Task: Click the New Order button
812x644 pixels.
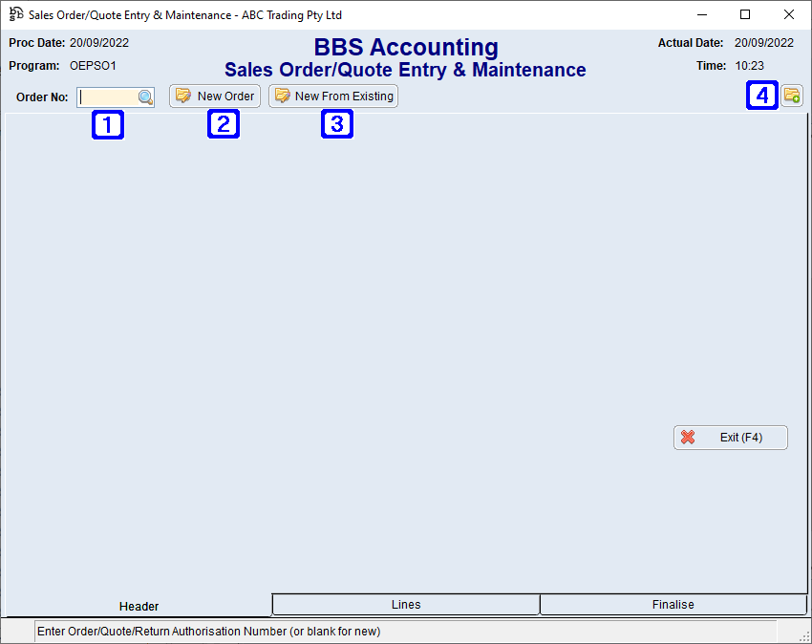Action: coord(214,96)
